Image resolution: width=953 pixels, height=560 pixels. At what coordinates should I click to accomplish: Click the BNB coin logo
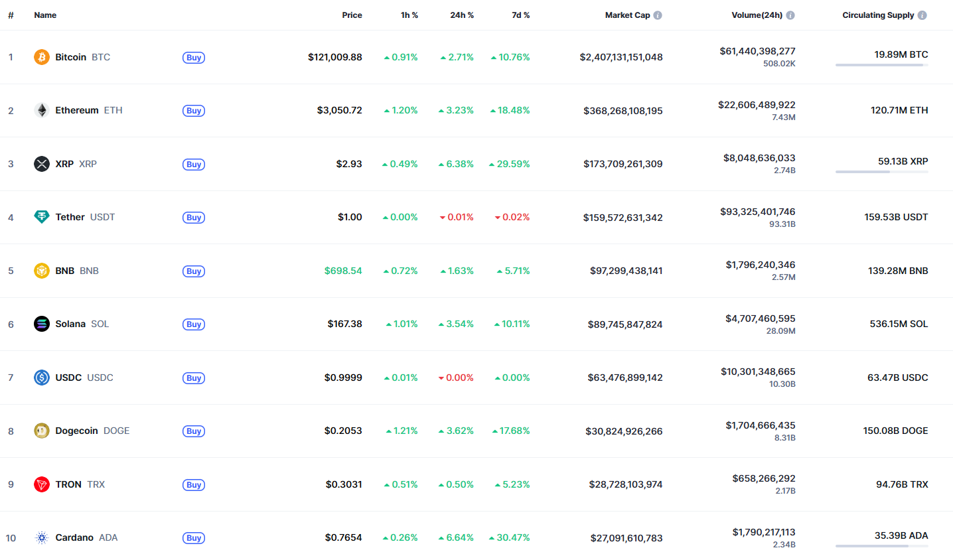pos(42,271)
